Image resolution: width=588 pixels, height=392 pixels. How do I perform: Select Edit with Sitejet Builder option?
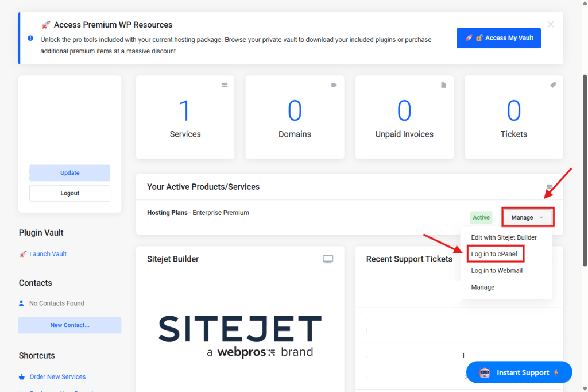click(x=504, y=237)
